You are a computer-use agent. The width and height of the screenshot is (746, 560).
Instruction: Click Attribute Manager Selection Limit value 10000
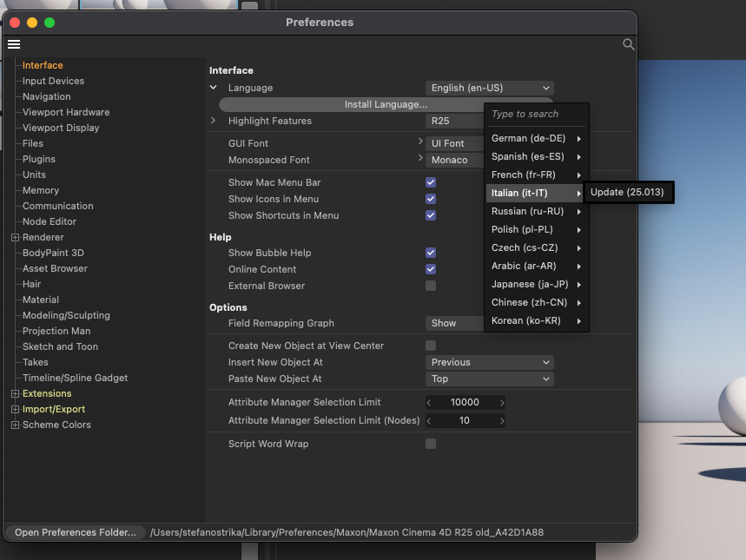465,402
